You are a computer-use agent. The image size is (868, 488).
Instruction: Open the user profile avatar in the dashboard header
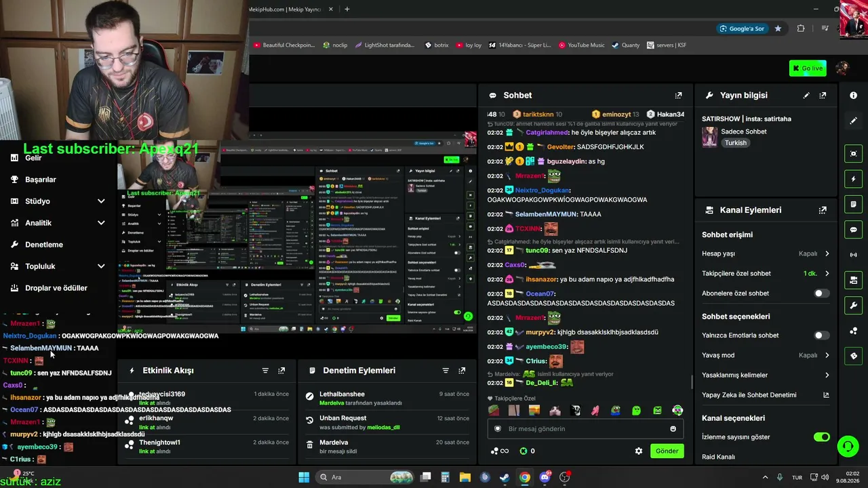click(842, 68)
